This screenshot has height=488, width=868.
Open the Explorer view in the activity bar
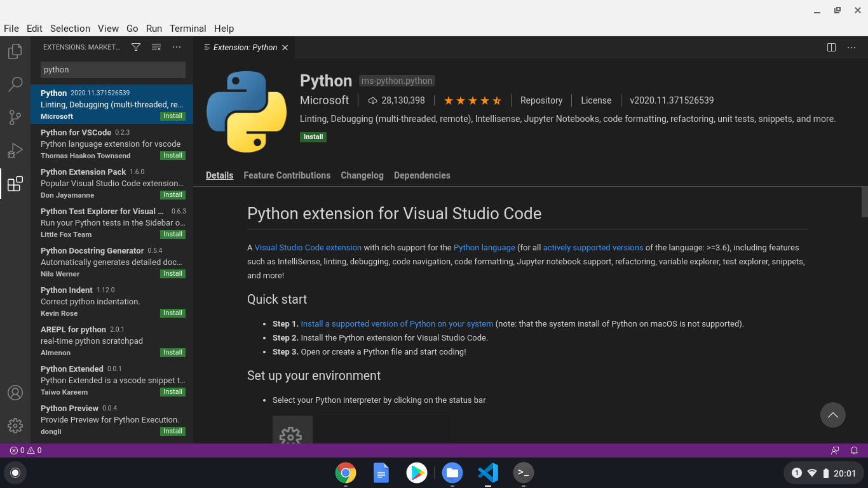coord(15,51)
